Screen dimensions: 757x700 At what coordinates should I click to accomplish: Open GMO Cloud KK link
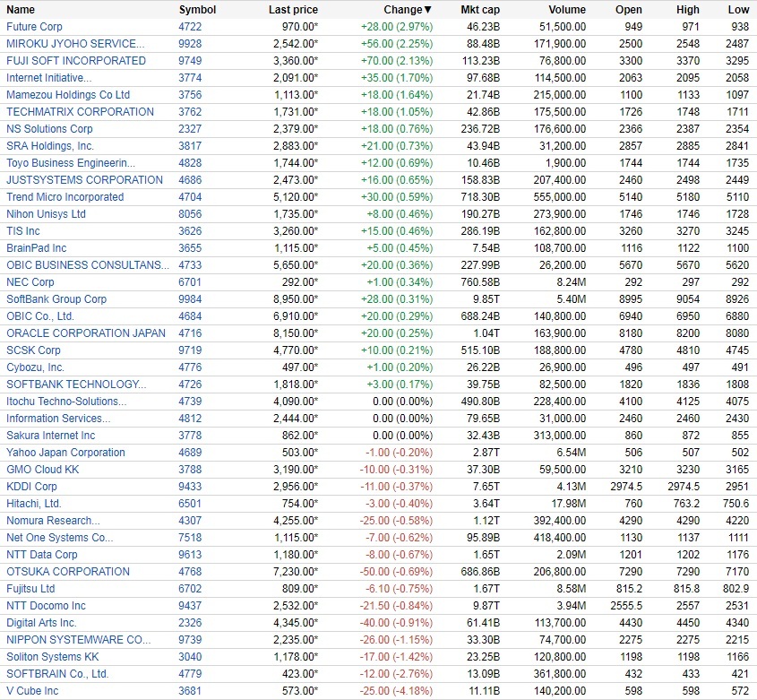pyautogui.click(x=42, y=470)
